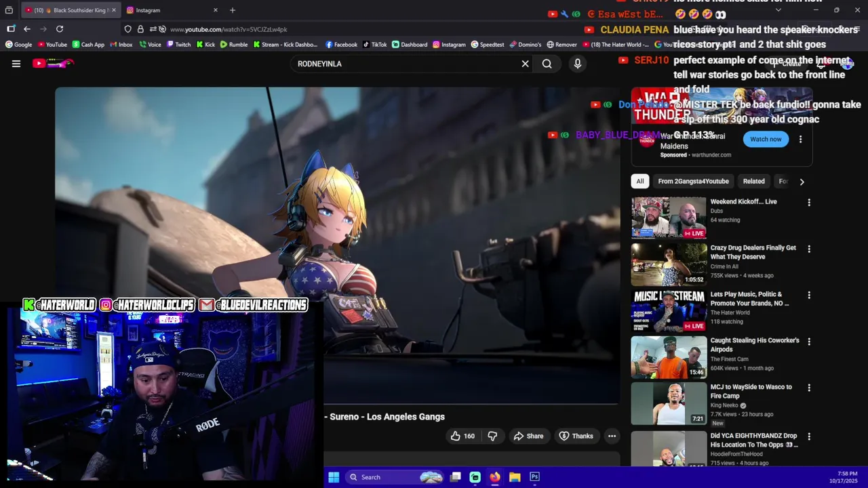Open the TikTok bookmark
This screenshot has width=868, height=488.
click(374, 45)
